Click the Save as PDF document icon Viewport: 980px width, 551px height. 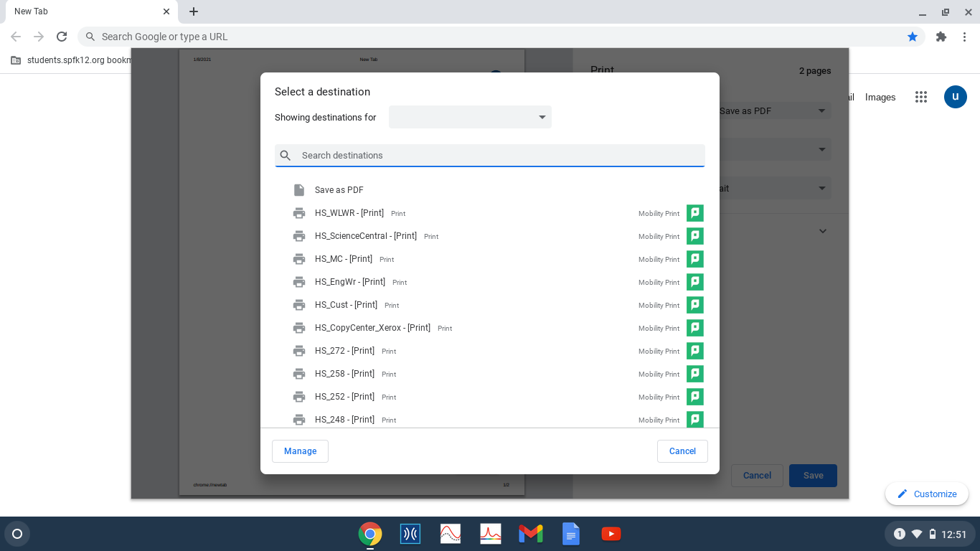pyautogui.click(x=299, y=190)
